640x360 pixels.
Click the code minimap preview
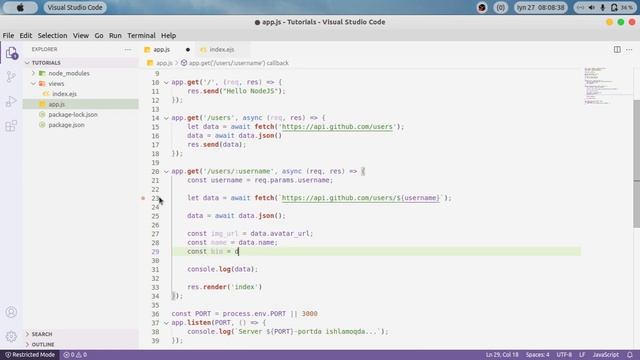pos(608,87)
